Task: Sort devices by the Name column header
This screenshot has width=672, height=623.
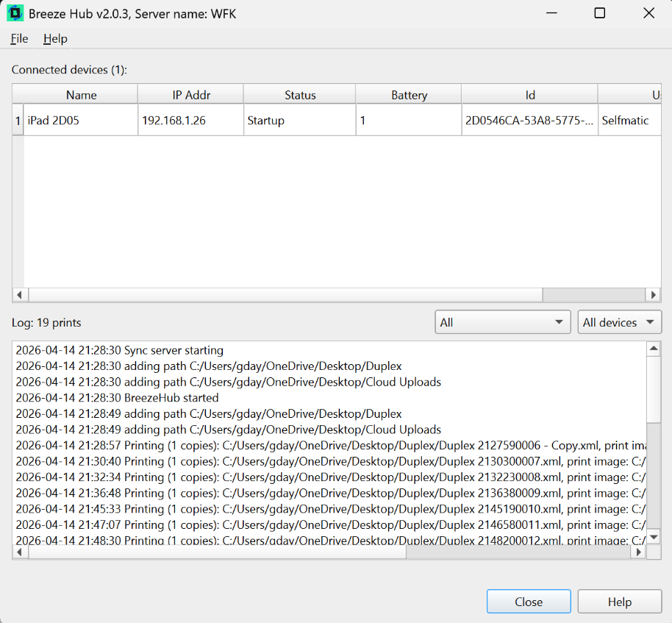Action: click(81, 95)
